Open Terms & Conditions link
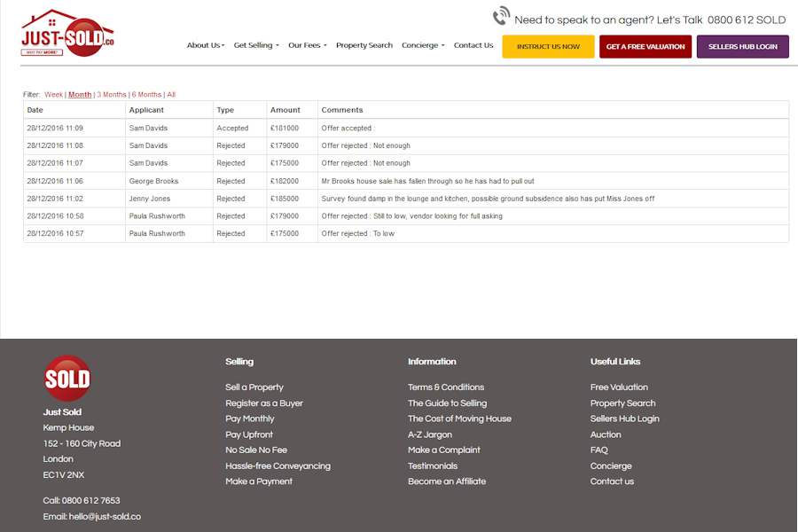The height and width of the screenshot is (532, 798). [446, 387]
